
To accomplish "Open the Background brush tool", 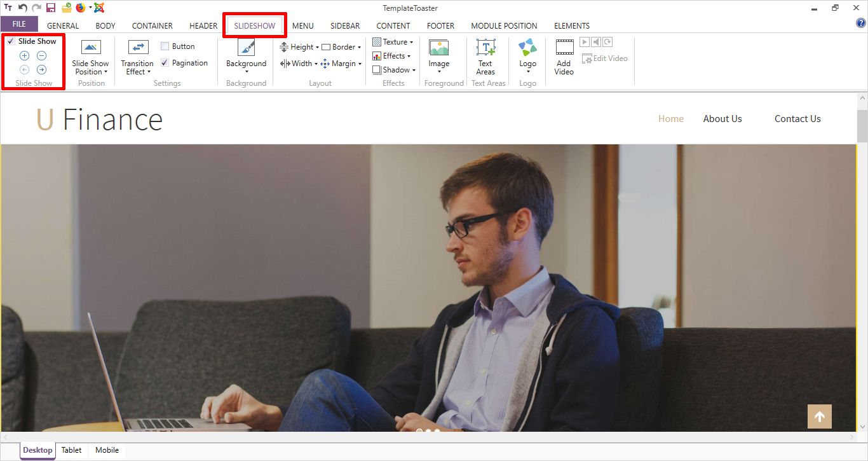I will 246,48.
